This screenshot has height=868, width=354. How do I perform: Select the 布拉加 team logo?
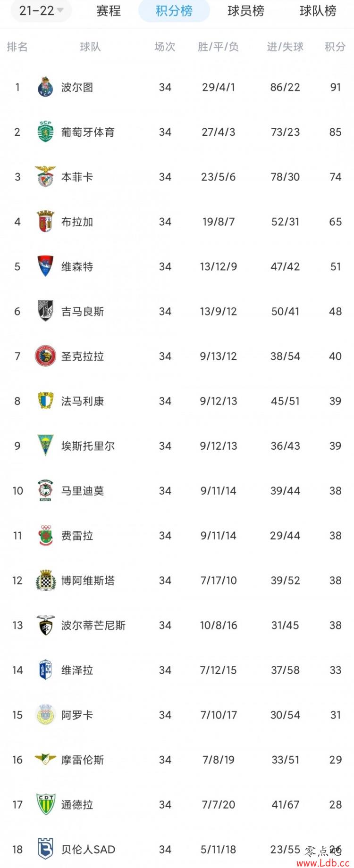click(45, 222)
